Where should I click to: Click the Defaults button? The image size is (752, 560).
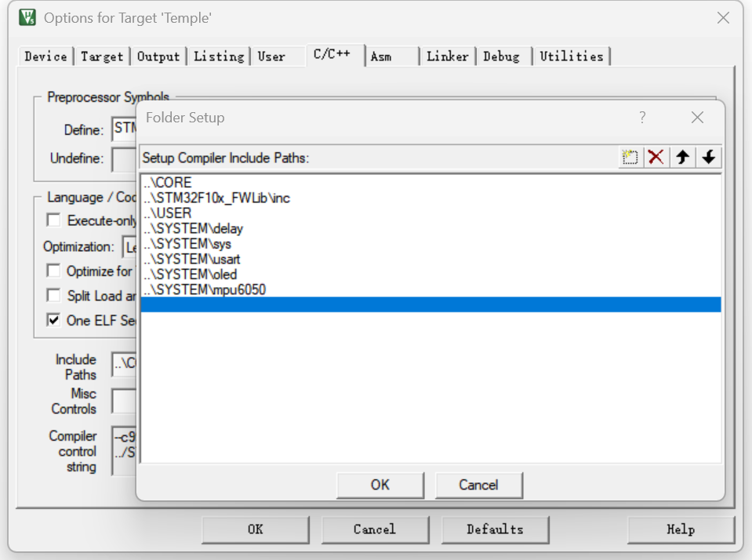pos(495,529)
